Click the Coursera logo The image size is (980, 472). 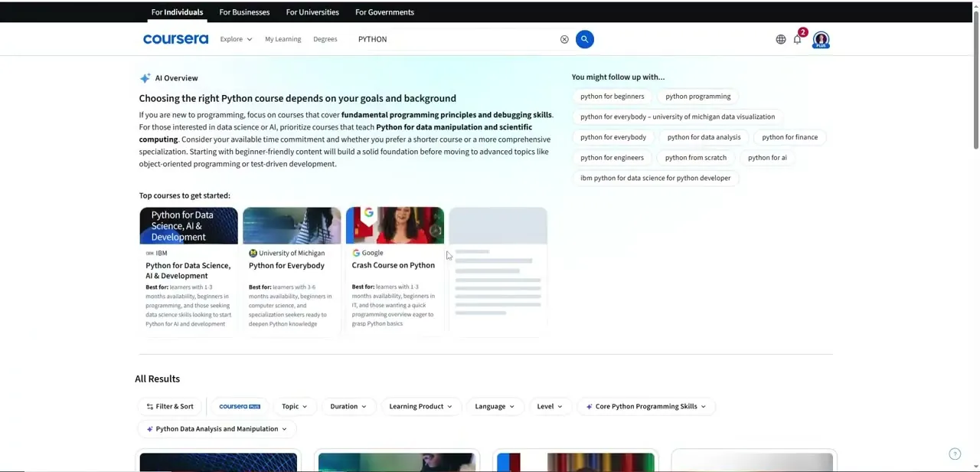click(x=175, y=39)
